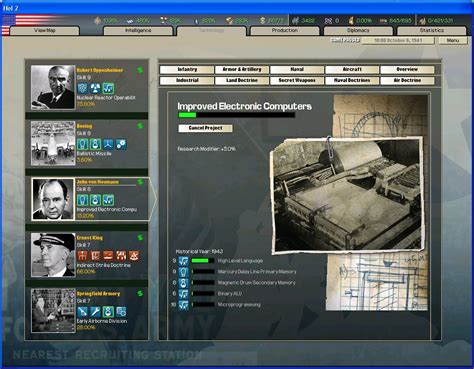
Task: Switch to the Production tab
Action: pos(285,31)
